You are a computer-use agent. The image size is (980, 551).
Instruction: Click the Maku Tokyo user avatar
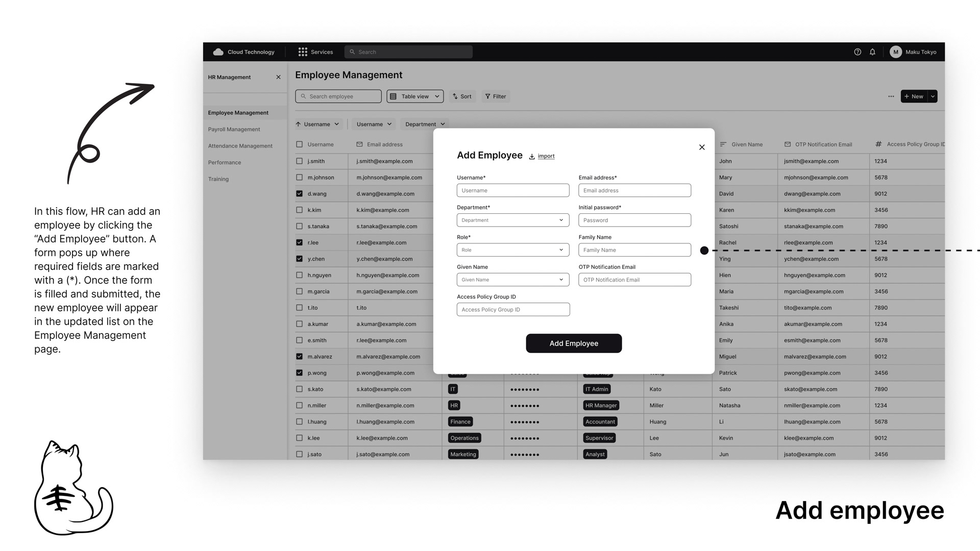pyautogui.click(x=895, y=52)
